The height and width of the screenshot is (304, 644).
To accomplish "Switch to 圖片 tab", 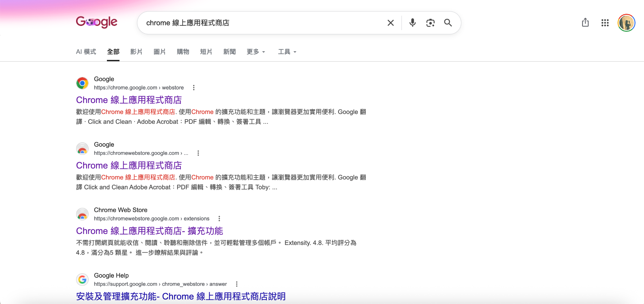I will [x=160, y=52].
